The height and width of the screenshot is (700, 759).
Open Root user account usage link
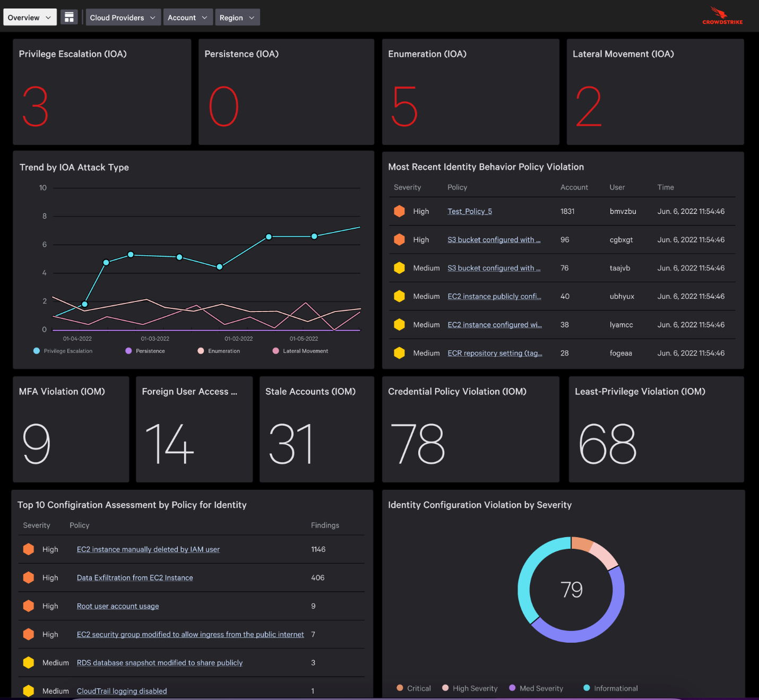pyautogui.click(x=118, y=606)
